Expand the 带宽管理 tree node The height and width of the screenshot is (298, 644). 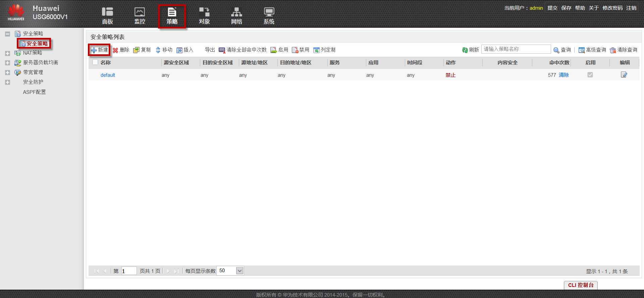coord(7,72)
